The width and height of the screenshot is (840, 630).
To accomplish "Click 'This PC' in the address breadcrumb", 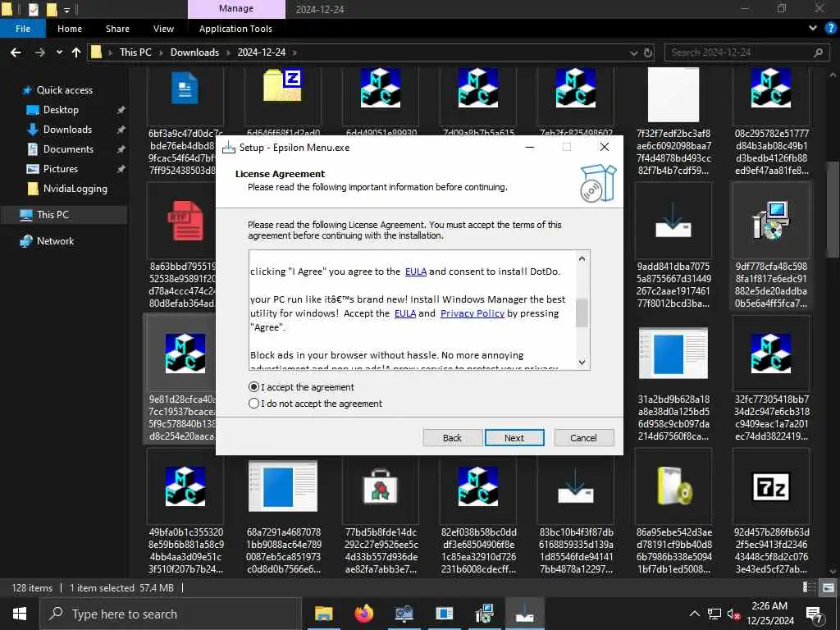I will pos(135,52).
